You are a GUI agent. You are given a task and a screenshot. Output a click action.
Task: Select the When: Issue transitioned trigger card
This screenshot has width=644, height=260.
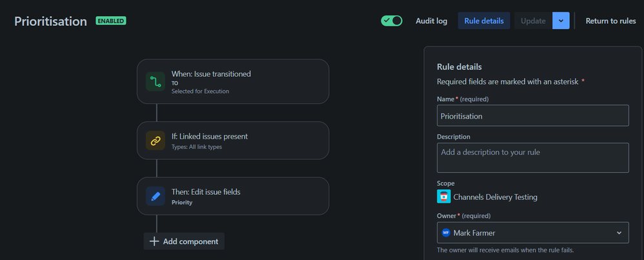click(x=233, y=81)
